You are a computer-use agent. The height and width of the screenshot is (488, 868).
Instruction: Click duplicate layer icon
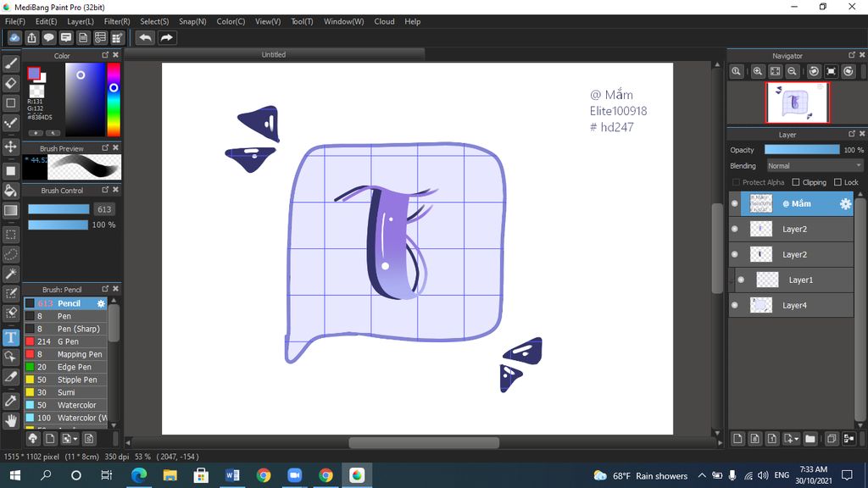click(x=832, y=439)
